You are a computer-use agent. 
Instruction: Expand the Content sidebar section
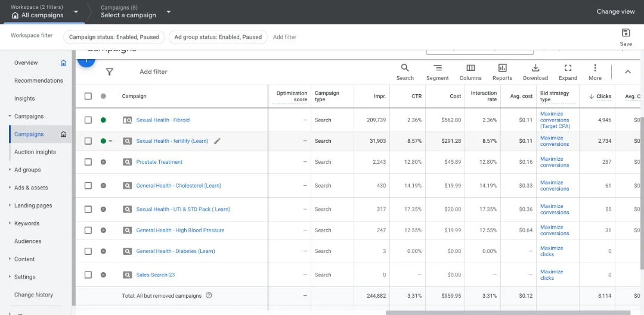tap(10, 259)
